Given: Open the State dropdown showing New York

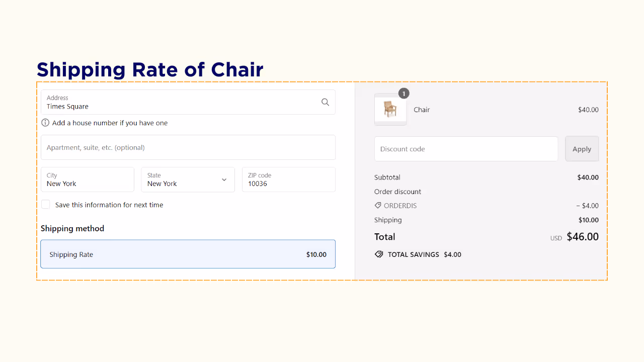Looking at the screenshot, I should tap(188, 179).
